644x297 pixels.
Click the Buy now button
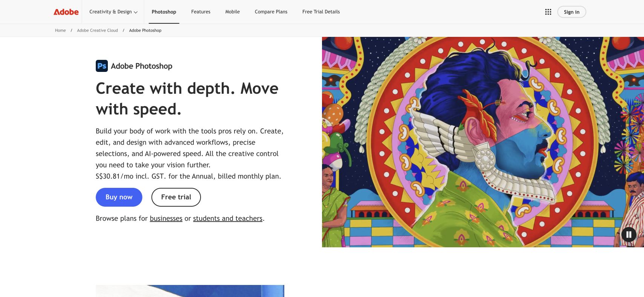click(119, 197)
